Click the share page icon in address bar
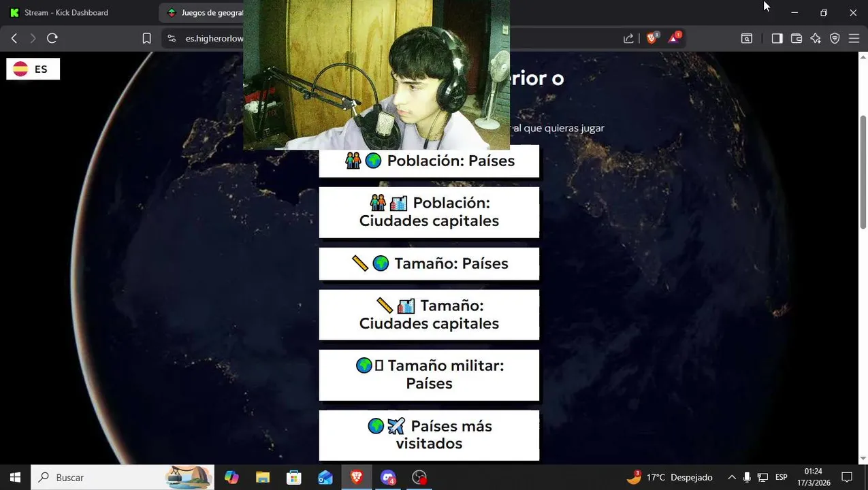The height and width of the screenshot is (490, 868). pos(628,39)
